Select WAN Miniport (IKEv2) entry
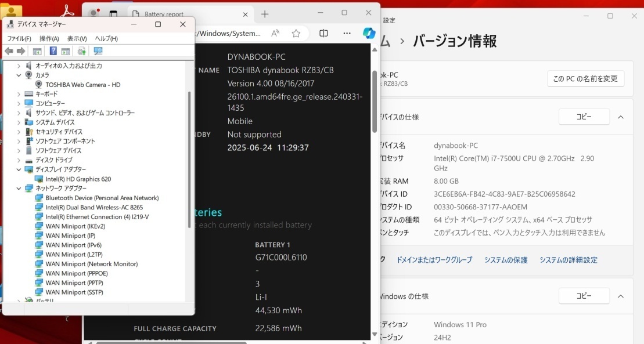The height and width of the screenshot is (344, 644). coord(75,226)
